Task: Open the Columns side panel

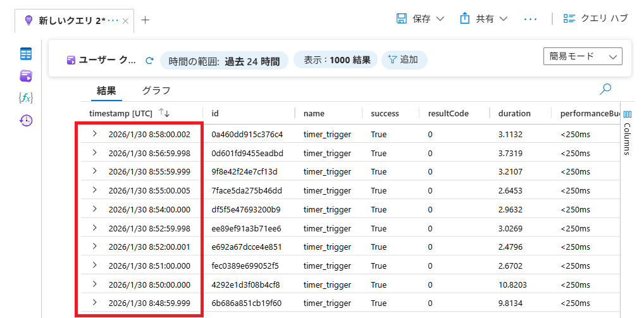Action: [628, 133]
